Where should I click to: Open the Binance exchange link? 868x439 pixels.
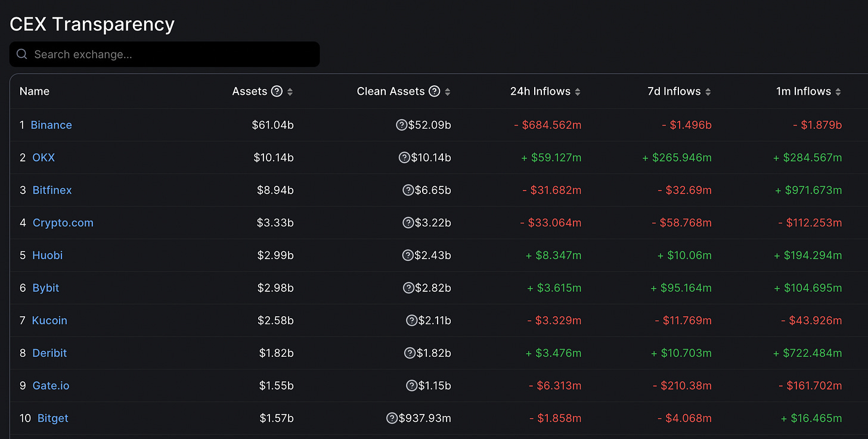[x=51, y=125]
